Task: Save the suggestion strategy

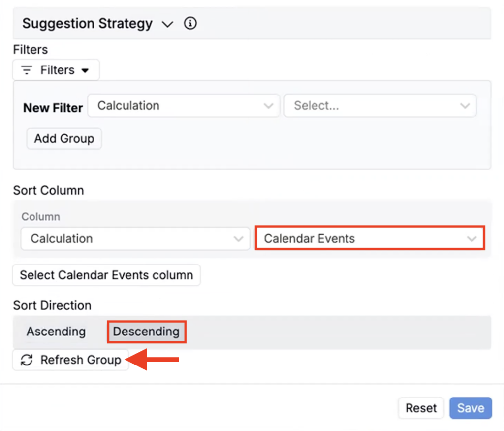Action: point(471,408)
